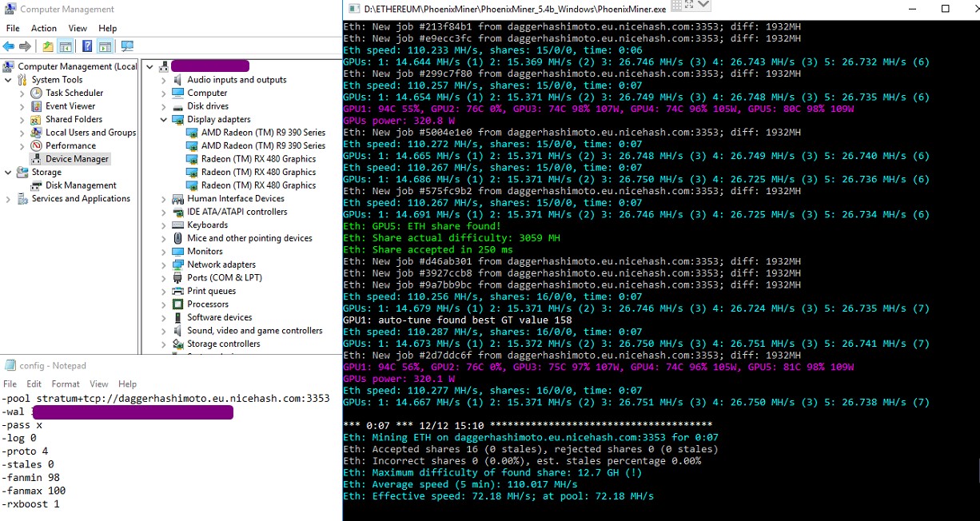Open View menu in Computer Management
This screenshot has height=521, width=980.
(78, 28)
